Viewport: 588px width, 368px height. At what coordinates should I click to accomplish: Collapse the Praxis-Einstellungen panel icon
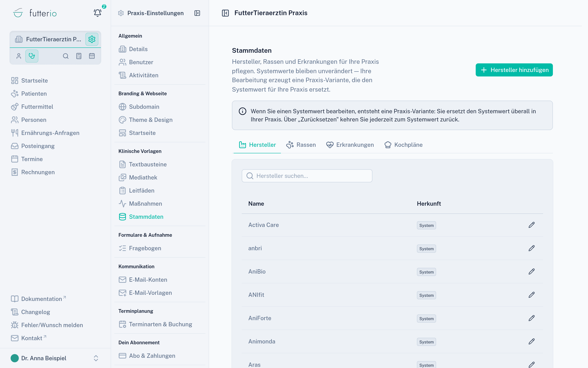(x=197, y=13)
